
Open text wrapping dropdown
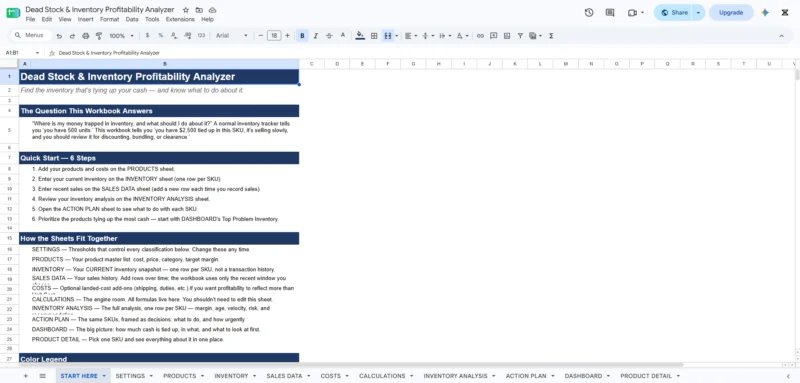[445, 36]
